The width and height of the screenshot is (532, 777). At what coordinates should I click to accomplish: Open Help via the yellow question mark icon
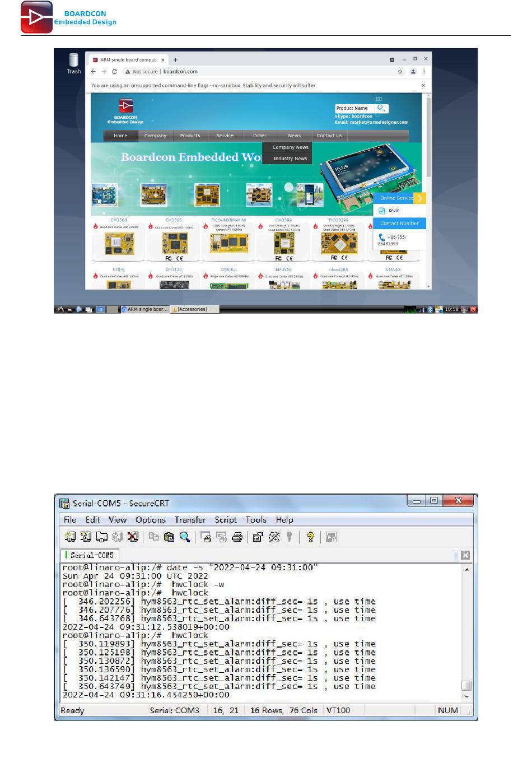tap(310, 537)
